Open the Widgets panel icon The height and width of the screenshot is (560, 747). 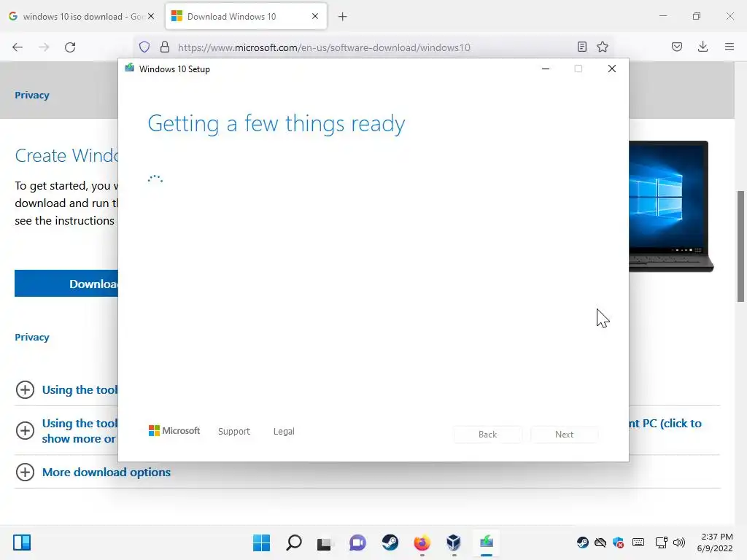click(22, 542)
